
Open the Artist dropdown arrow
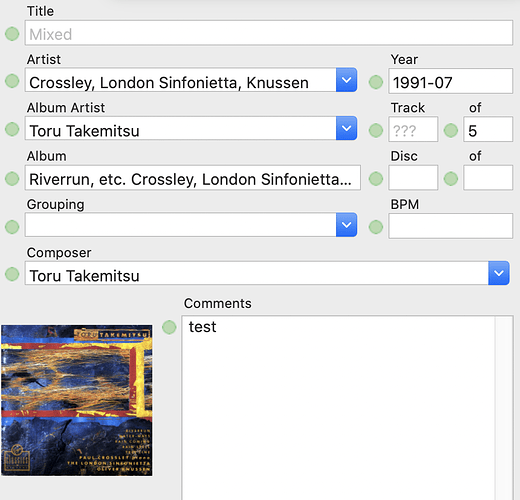(x=346, y=80)
